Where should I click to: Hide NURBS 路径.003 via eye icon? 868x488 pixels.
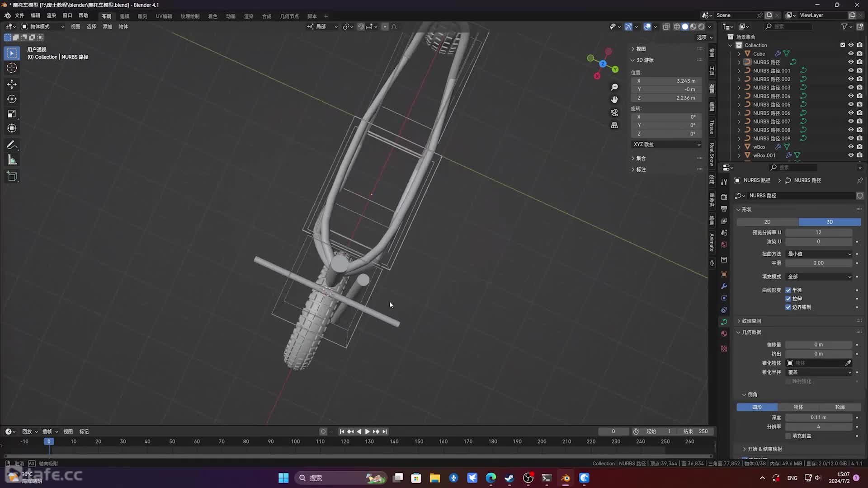click(x=851, y=88)
